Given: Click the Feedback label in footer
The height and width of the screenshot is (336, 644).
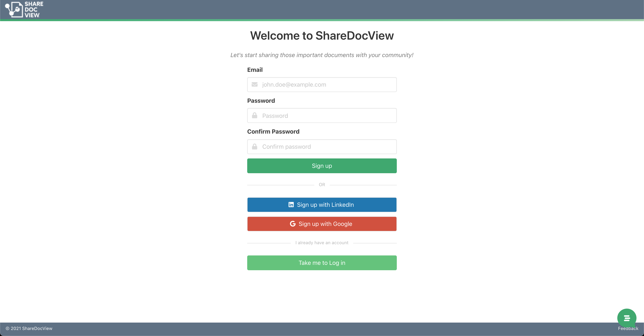Looking at the screenshot, I should [628, 328].
